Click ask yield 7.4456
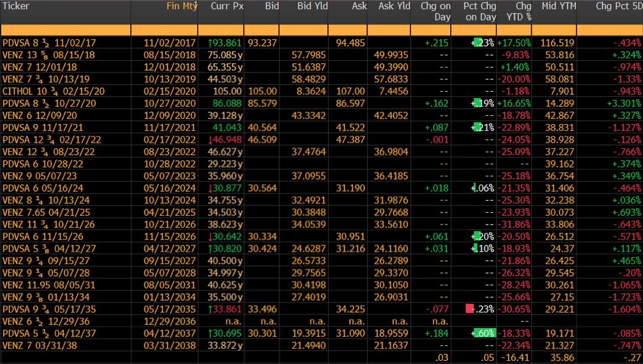 394,91
